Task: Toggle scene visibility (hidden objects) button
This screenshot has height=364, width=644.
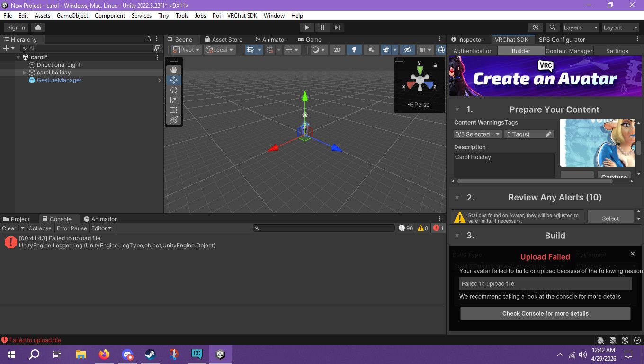Action: pyautogui.click(x=407, y=50)
